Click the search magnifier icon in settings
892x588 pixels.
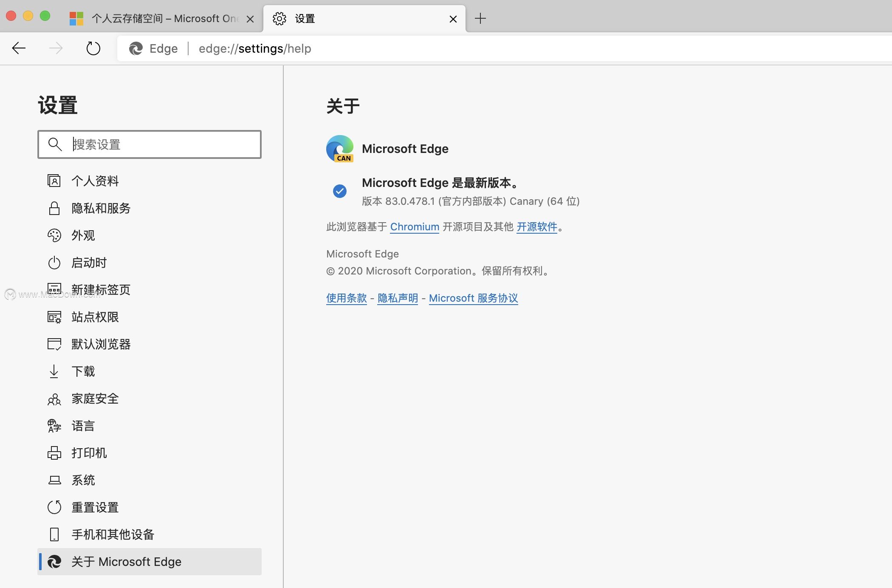[55, 144]
